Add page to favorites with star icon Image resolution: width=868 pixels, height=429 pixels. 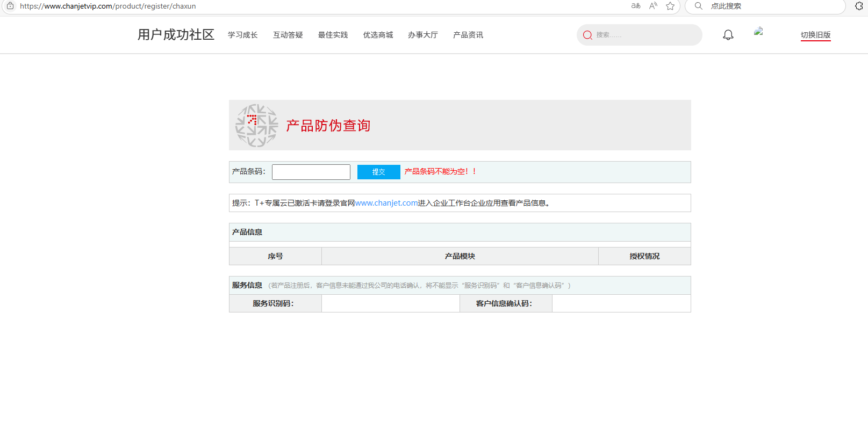coord(670,6)
